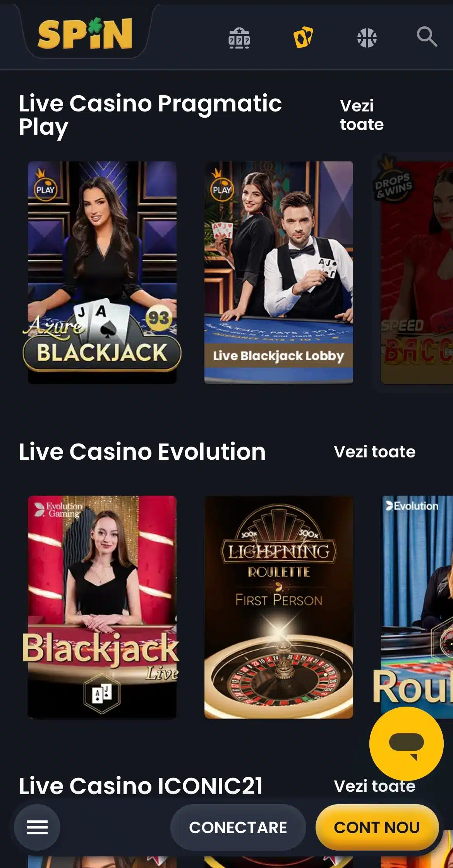Launch Evolution Blackjack Live game

click(102, 607)
